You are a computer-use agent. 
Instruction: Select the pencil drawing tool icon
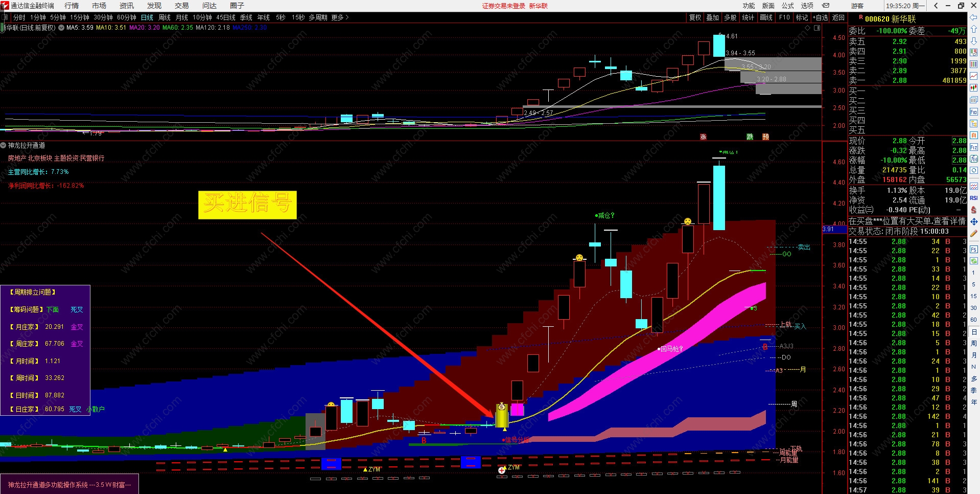[x=974, y=234]
